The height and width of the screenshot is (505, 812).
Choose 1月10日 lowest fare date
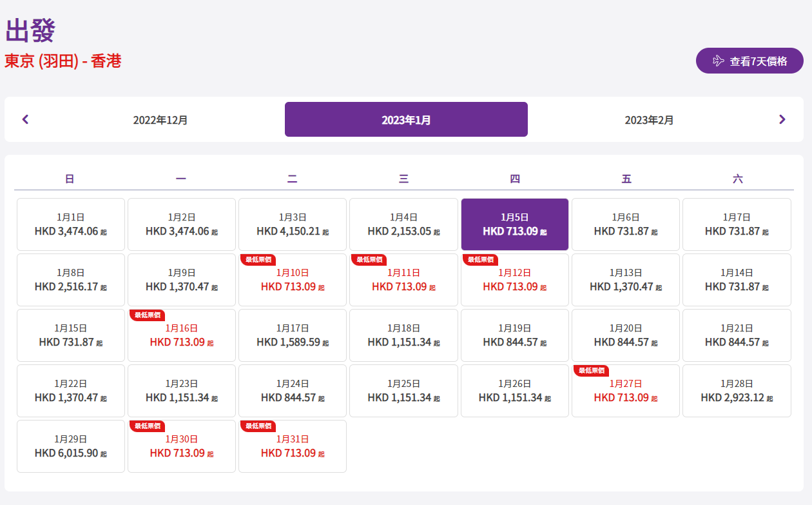coord(293,280)
